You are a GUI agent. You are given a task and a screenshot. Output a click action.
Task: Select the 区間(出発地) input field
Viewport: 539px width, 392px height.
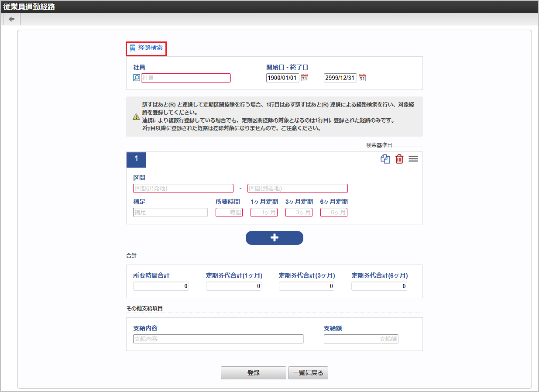(x=183, y=188)
